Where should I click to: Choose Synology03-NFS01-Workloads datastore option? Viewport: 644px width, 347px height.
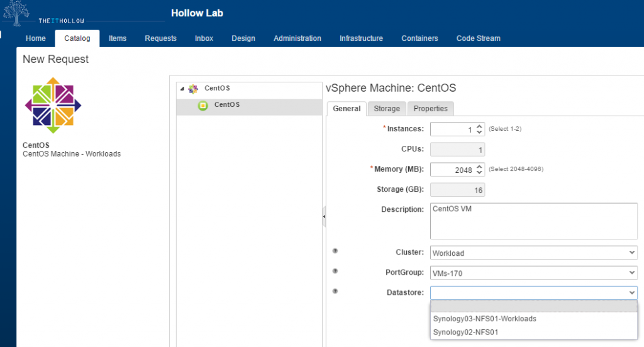484,319
